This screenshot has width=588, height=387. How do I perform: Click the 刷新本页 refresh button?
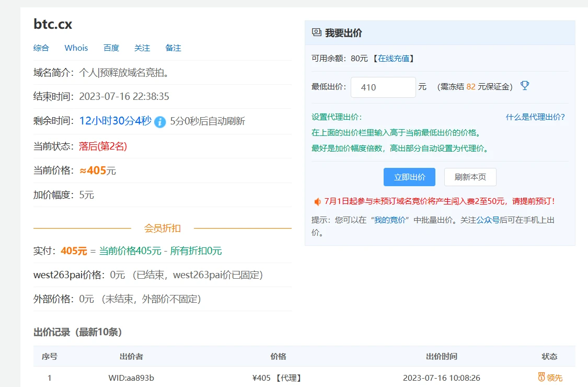click(470, 177)
